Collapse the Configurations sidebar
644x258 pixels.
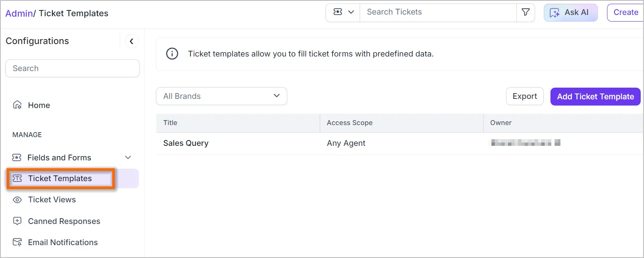click(131, 41)
